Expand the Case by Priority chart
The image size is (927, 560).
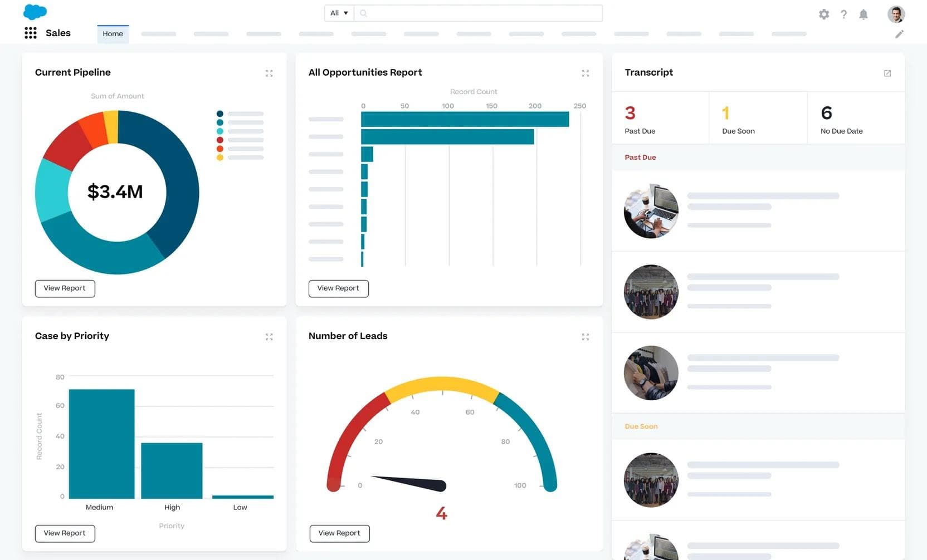269,337
